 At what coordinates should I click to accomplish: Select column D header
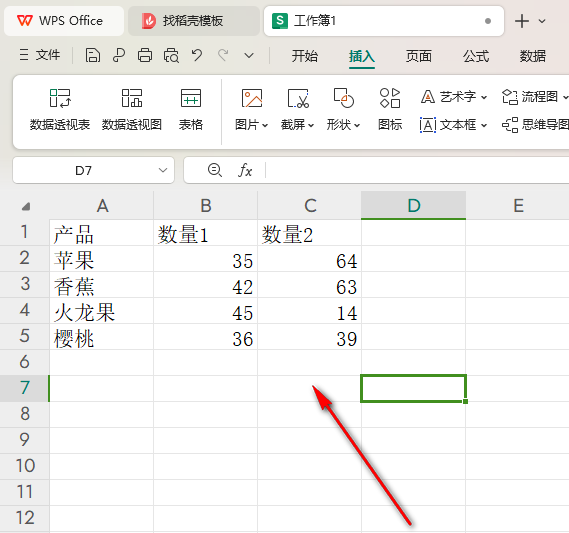(x=414, y=206)
